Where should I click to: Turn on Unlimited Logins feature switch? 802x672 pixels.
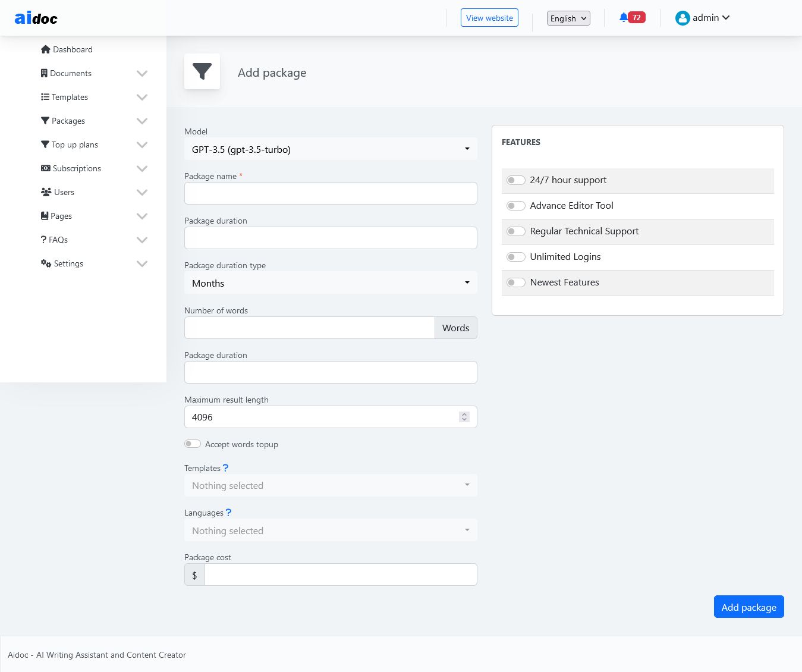(515, 257)
